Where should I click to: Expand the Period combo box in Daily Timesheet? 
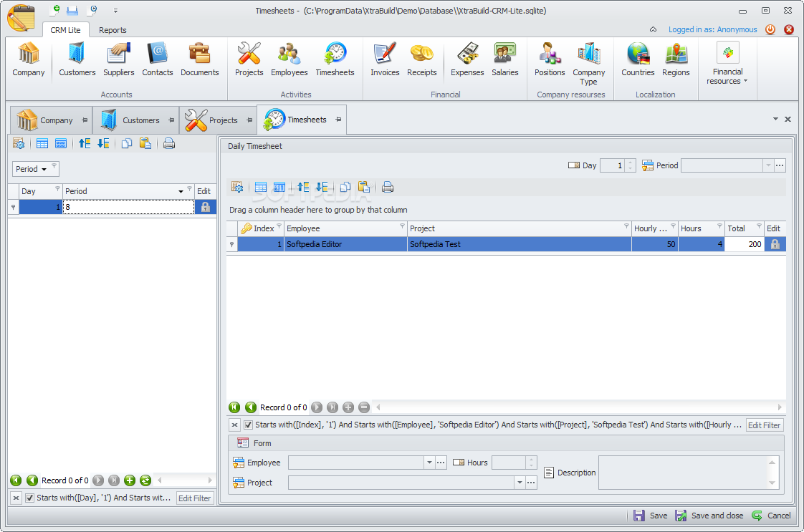click(768, 165)
